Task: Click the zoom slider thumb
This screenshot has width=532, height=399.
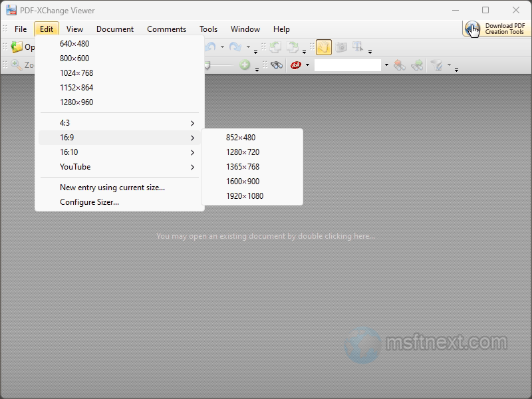Action: (x=207, y=65)
